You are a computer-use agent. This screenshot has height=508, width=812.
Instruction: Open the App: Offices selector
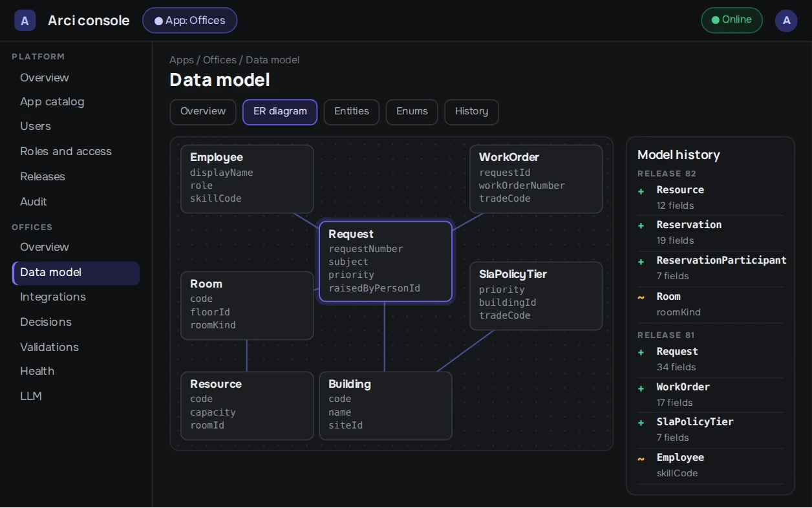[x=189, y=21]
